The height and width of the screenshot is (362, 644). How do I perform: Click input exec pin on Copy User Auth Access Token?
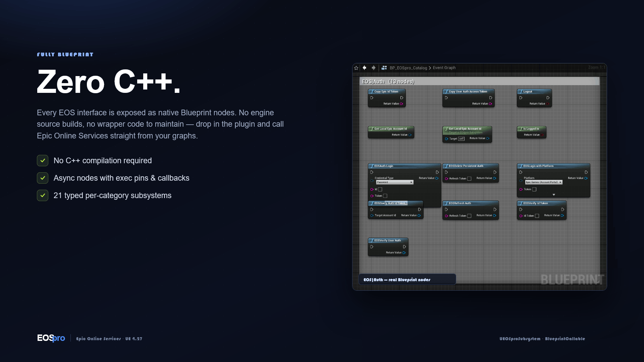[446, 98]
